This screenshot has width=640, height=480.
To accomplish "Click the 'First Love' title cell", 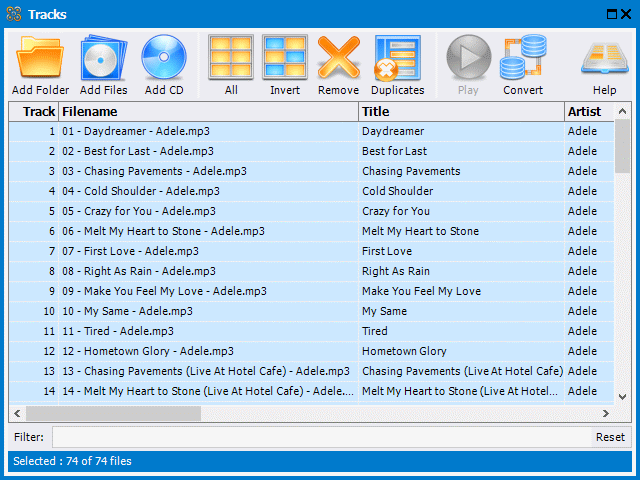I will (x=462, y=251).
